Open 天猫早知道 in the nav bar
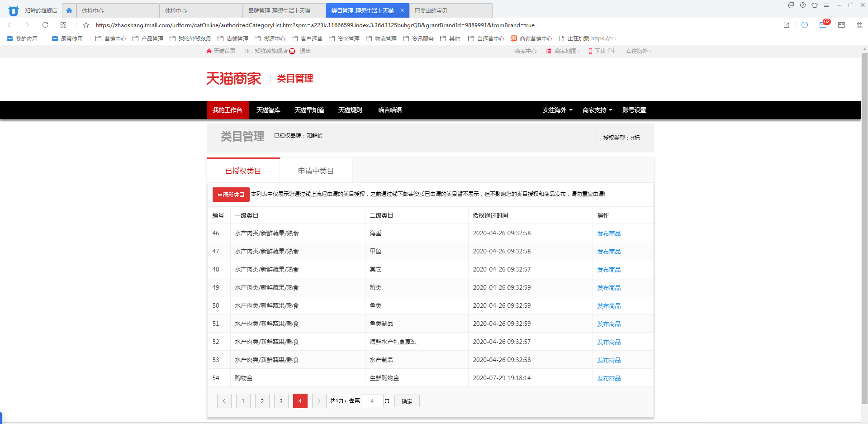Image resolution: width=868 pixels, height=424 pixels. [x=309, y=110]
